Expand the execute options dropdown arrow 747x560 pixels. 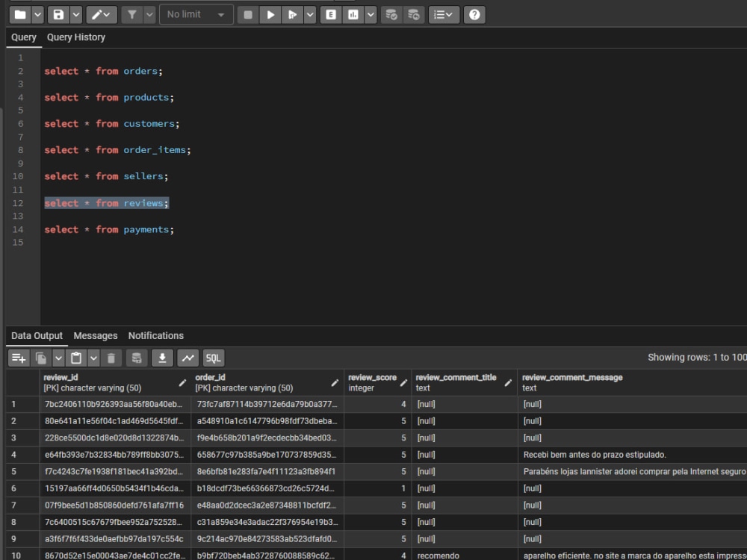point(310,15)
